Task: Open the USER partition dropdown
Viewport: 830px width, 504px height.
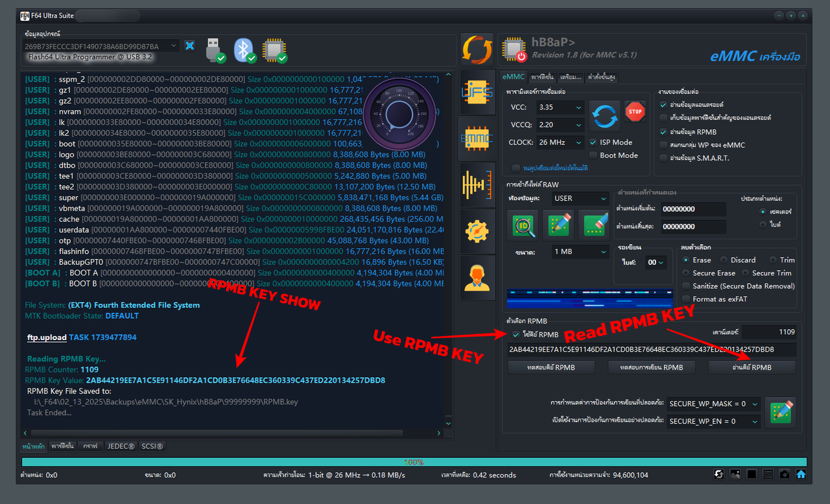Action: coord(580,198)
